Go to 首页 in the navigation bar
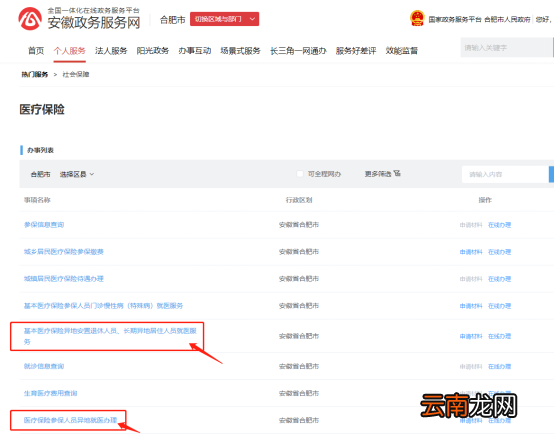This screenshot has height=434, width=554. (36, 51)
